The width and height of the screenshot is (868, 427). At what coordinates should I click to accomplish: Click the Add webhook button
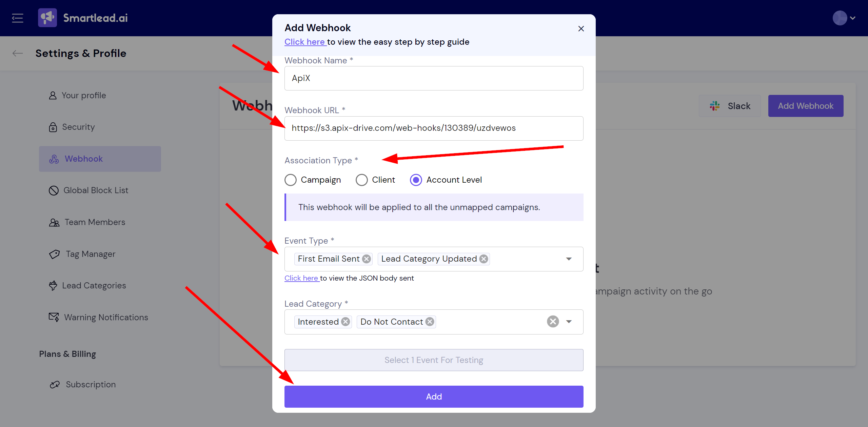433,396
